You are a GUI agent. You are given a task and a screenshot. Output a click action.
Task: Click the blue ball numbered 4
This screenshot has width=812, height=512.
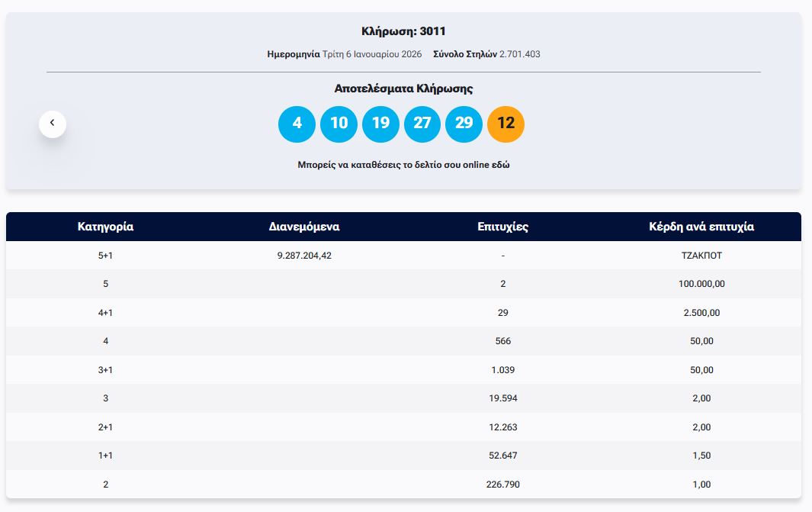click(297, 124)
